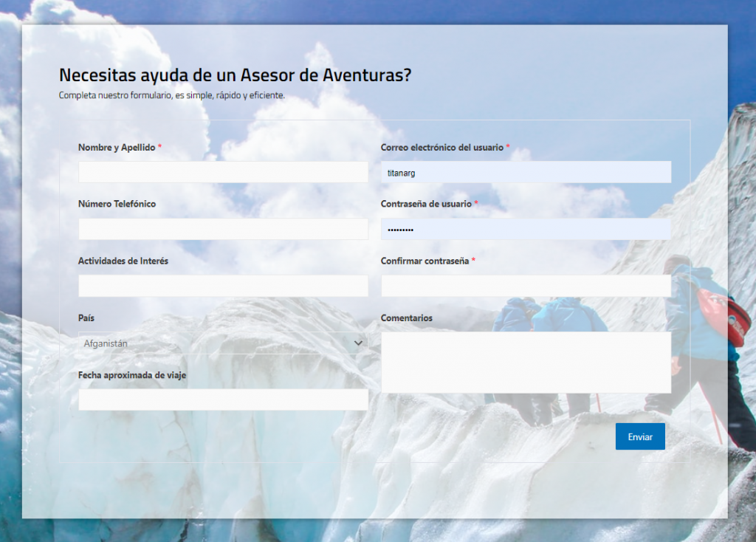Click the 'Necesitas ayuda de un Asesor' heading

(x=235, y=75)
